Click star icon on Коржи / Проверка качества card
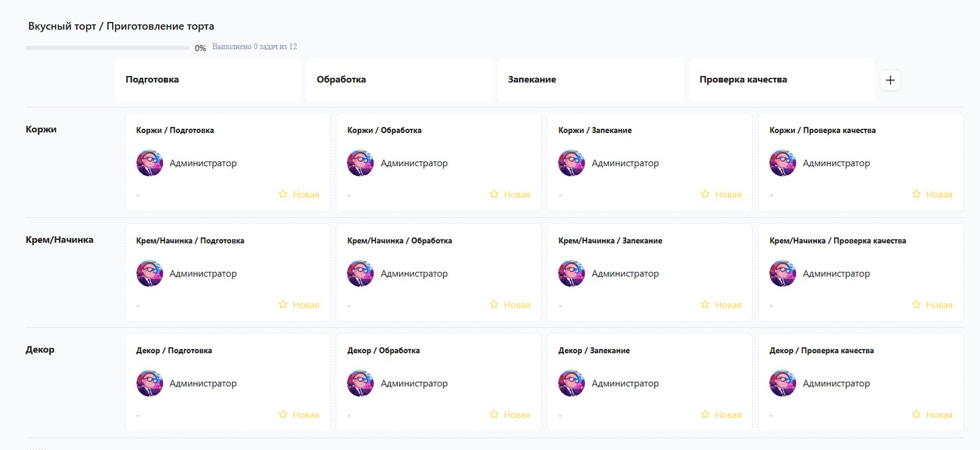The width and height of the screenshot is (980, 450). [x=916, y=194]
